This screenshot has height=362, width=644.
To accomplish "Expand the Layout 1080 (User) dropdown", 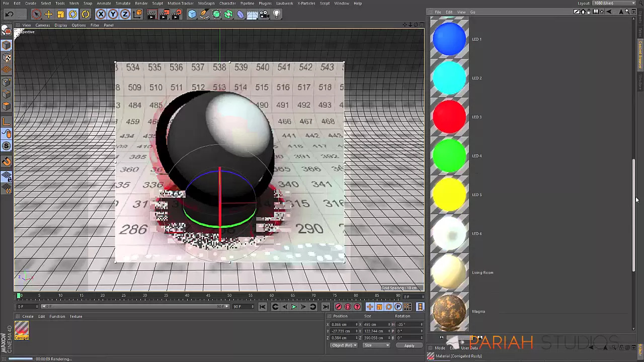I will click(x=614, y=4).
